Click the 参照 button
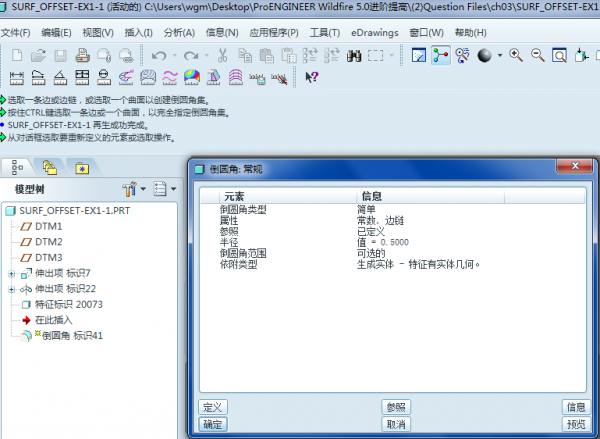The width and height of the screenshot is (600, 439). click(396, 407)
